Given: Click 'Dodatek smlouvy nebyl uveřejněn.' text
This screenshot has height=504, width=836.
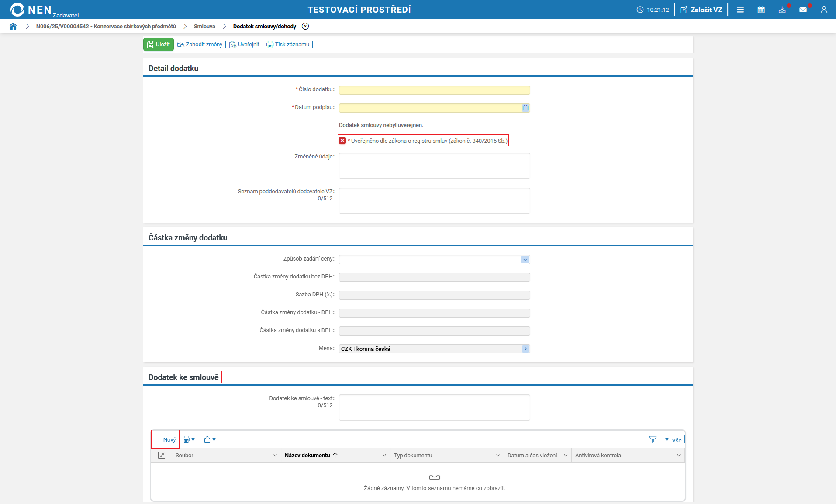Looking at the screenshot, I should 381,125.
